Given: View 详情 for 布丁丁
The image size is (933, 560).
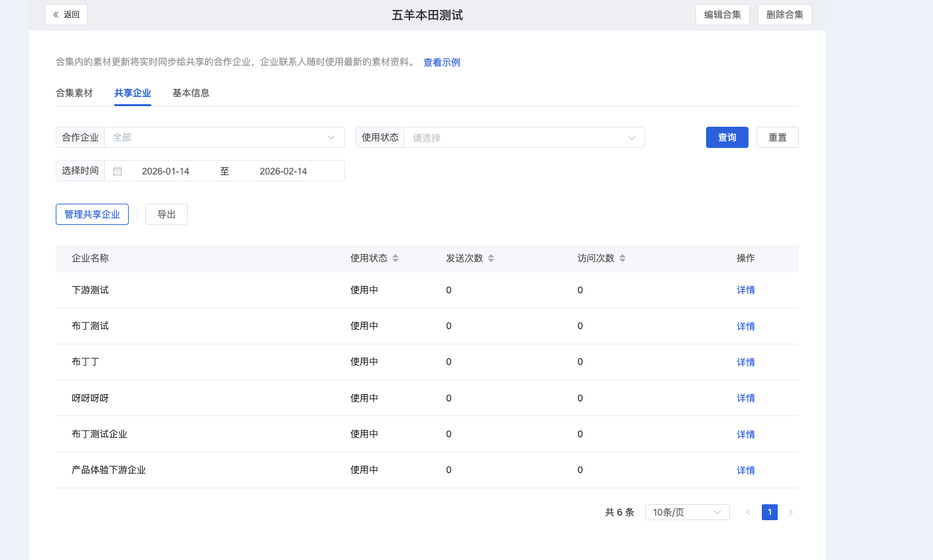Looking at the screenshot, I should pos(746,362).
